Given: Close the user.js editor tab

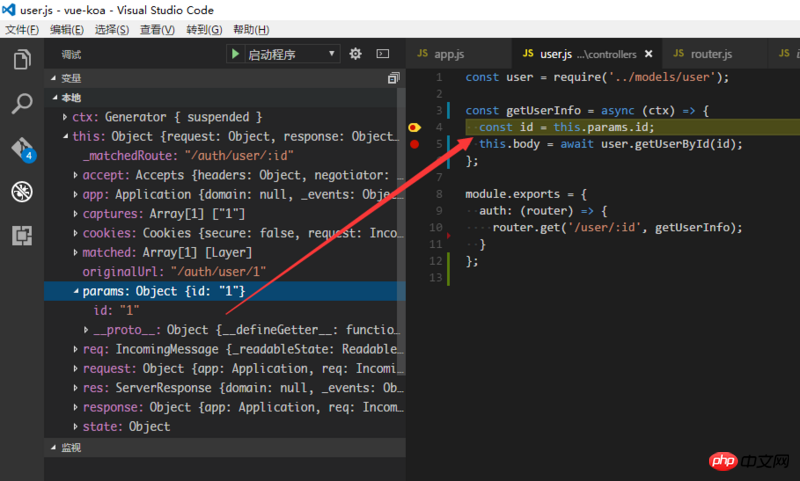Looking at the screenshot, I should [x=648, y=54].
